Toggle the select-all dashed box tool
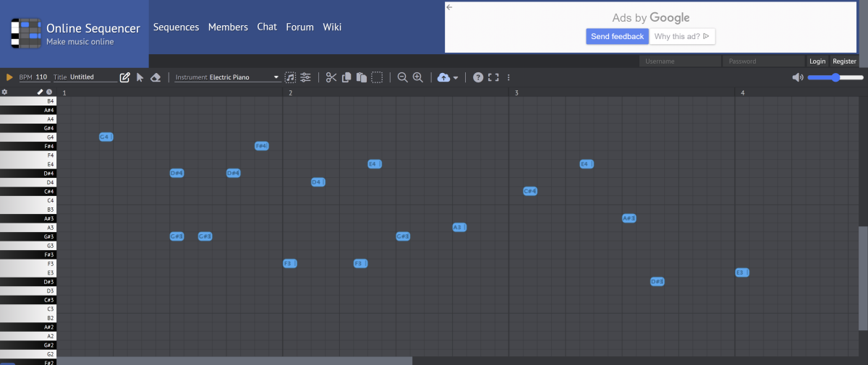 tap(377, 77)
